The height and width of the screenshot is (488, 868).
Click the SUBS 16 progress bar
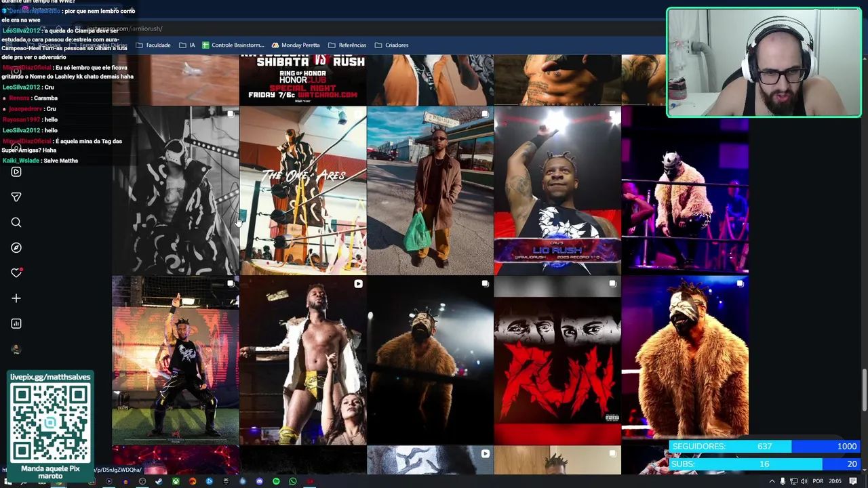click(764, 464)
